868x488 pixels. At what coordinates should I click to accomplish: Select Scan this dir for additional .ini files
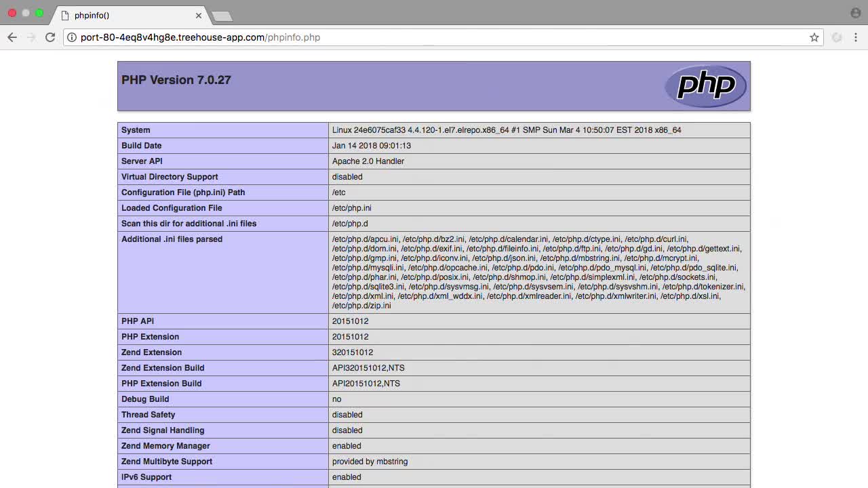(189, 224)
